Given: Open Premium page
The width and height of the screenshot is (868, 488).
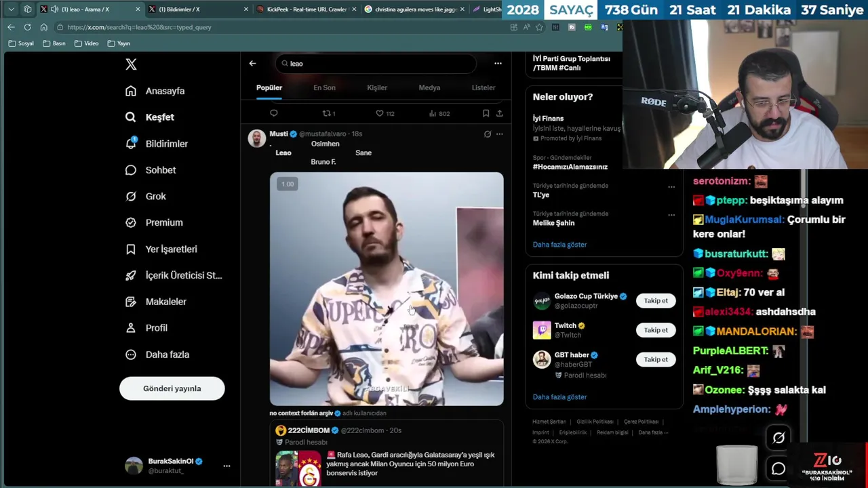Looking at the screenshot, I should pos(154,222).
